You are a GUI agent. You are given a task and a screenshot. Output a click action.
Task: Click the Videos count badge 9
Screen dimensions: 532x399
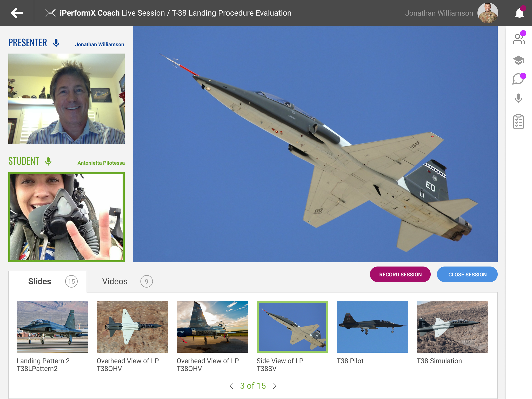147,281
